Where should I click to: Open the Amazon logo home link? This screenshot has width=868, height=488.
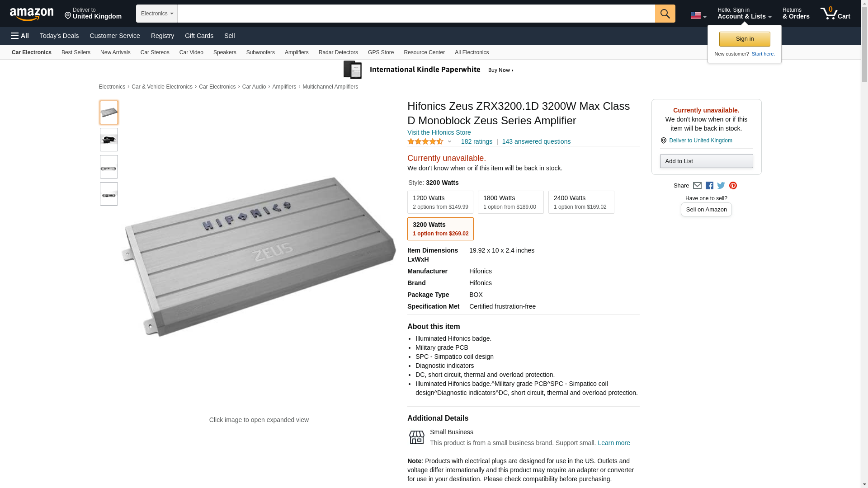pos(32,14)
